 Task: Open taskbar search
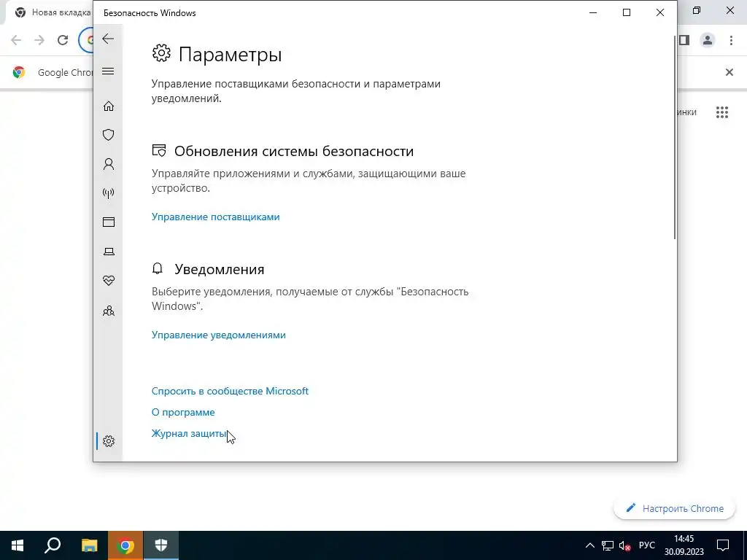[x=53, y=545]
